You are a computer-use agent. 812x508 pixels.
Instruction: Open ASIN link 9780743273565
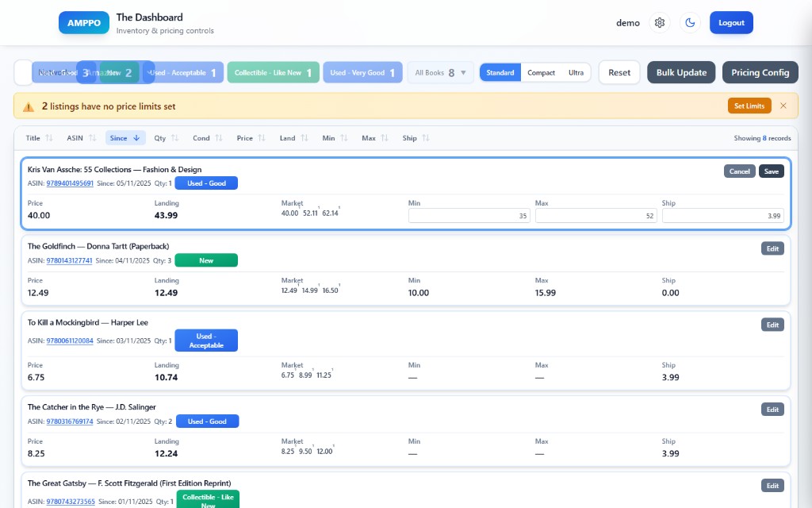pyautogui.click(x=71, y=502)
